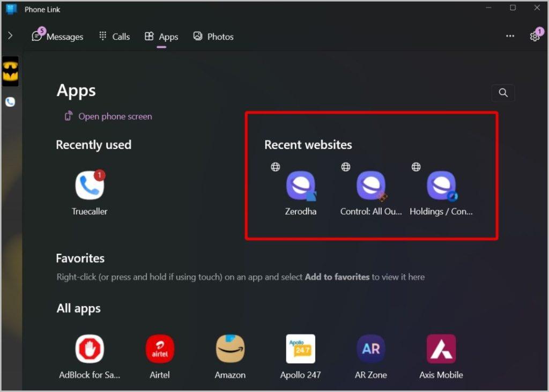Launch the Apollo 247 app
The width and height of the screenshot is (549, 392).
point(300,349)
